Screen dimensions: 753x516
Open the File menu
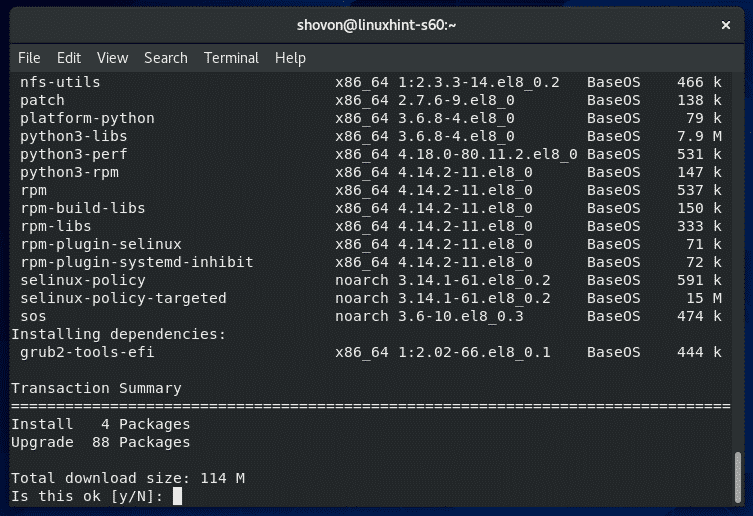(x=29, y=58)
